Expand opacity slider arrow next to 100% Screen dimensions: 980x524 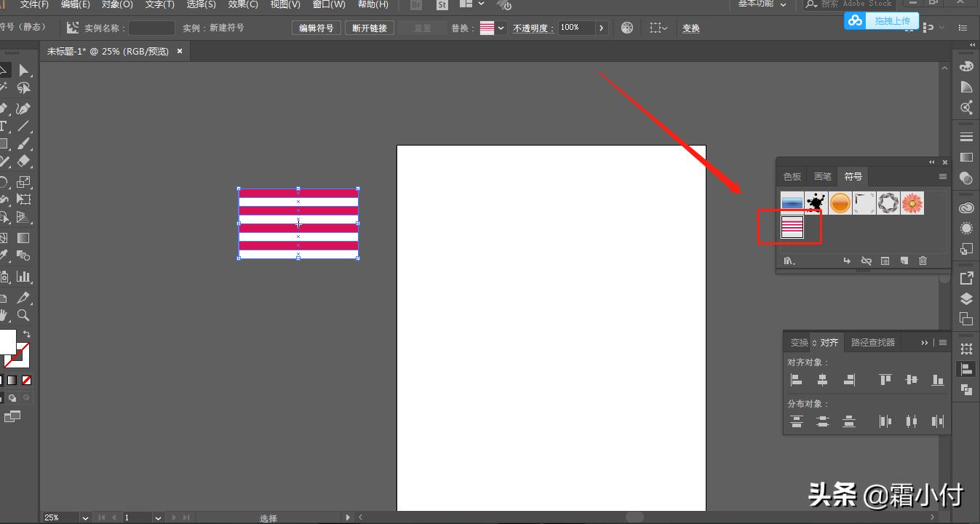pyautogui.click(x=601, y=28)
